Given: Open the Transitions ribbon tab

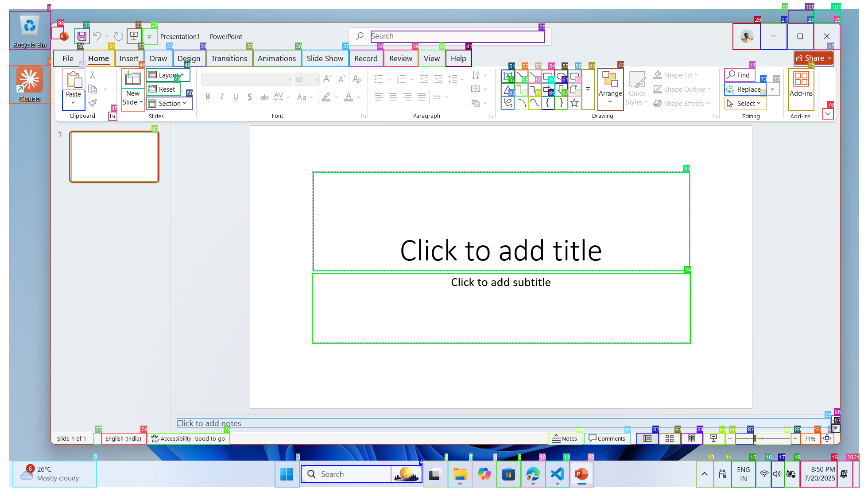Looking at the screenshot, I should click(x=229, y=58).
